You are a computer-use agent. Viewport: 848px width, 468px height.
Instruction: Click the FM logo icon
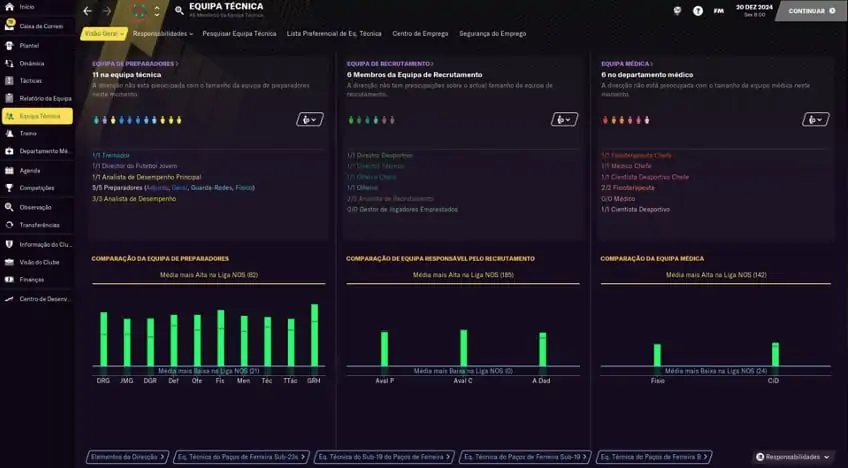tap(719, 11)
